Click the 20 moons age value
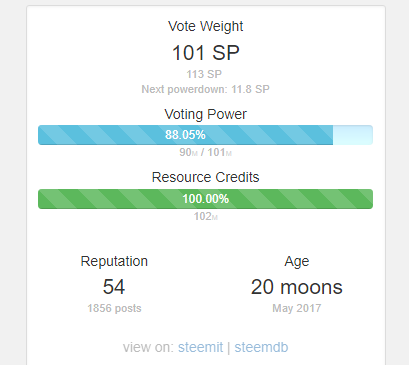The image size is (409, 365). 297,287
